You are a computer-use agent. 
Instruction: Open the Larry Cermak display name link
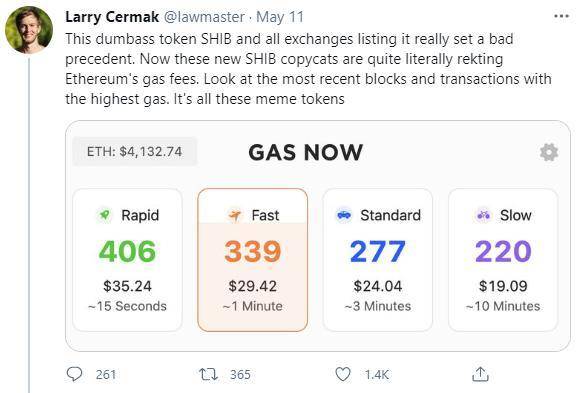[112, 17]
